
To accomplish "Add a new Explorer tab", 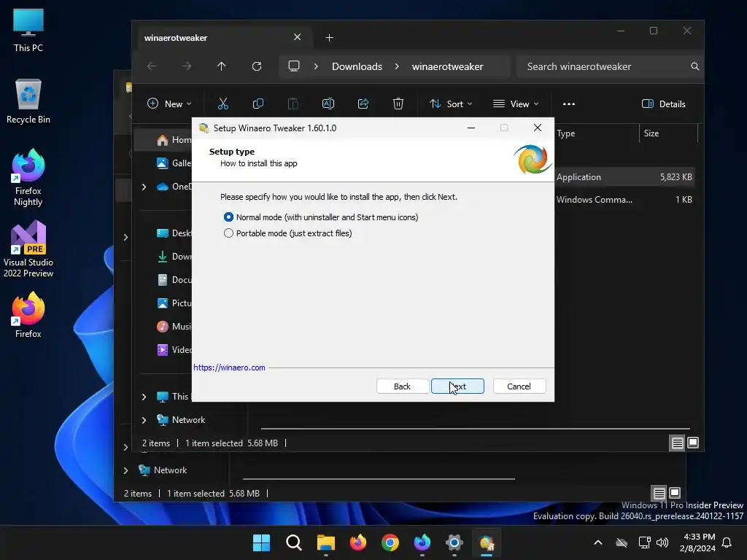I will tap(329, 38).
